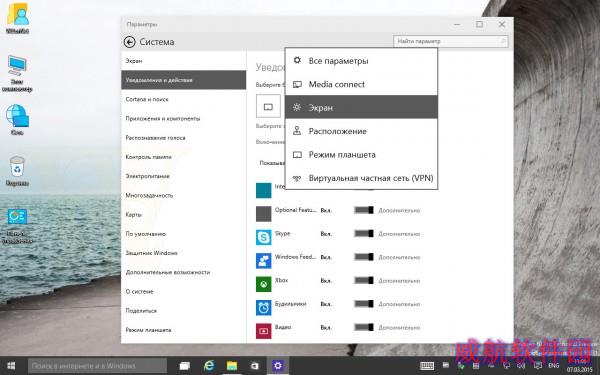Select Поделиться in sidebar

point(184,311)
